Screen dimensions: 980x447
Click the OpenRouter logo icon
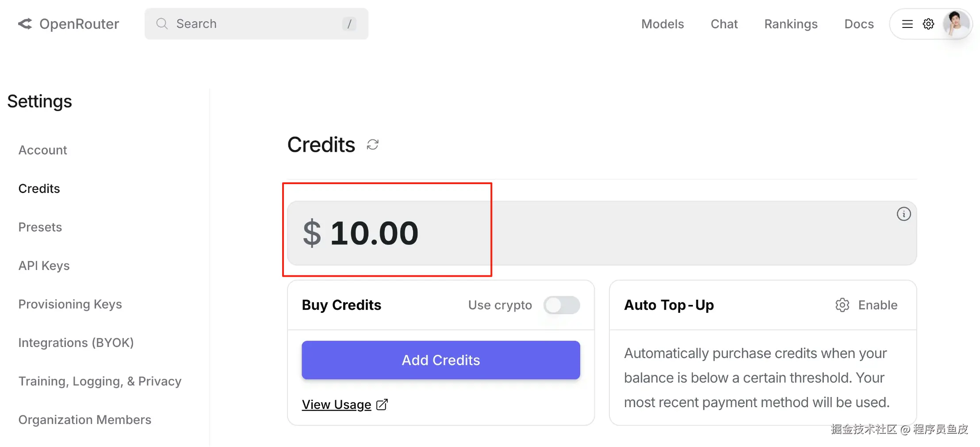click(x=25, y=24)
